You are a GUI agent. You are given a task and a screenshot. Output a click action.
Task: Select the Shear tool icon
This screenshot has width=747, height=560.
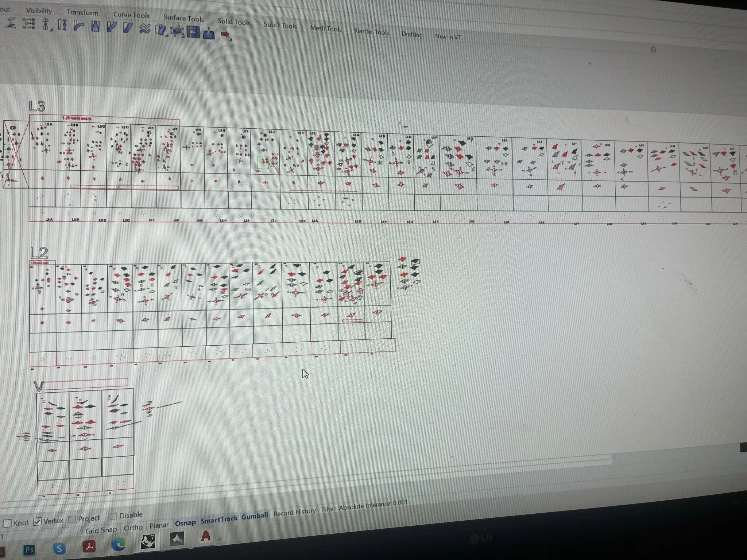128,27
